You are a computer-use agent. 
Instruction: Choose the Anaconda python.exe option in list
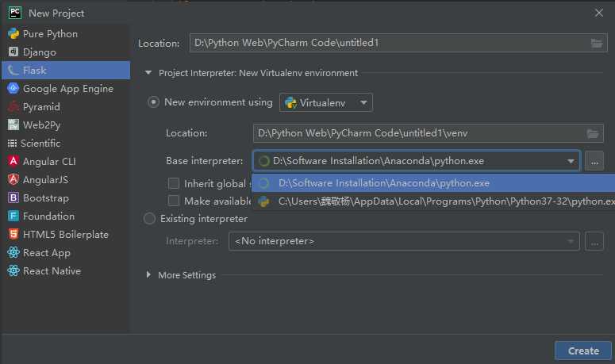click(384, 183)
